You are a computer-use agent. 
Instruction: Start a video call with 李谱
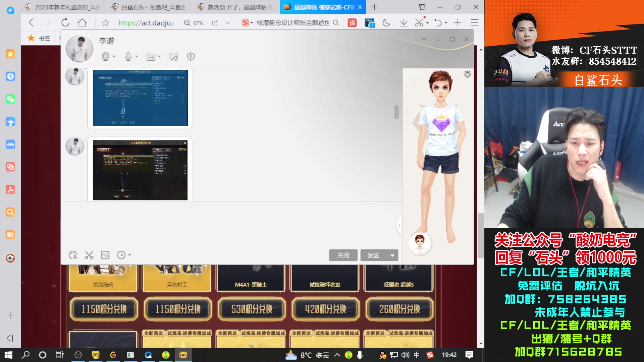(106, 57)
